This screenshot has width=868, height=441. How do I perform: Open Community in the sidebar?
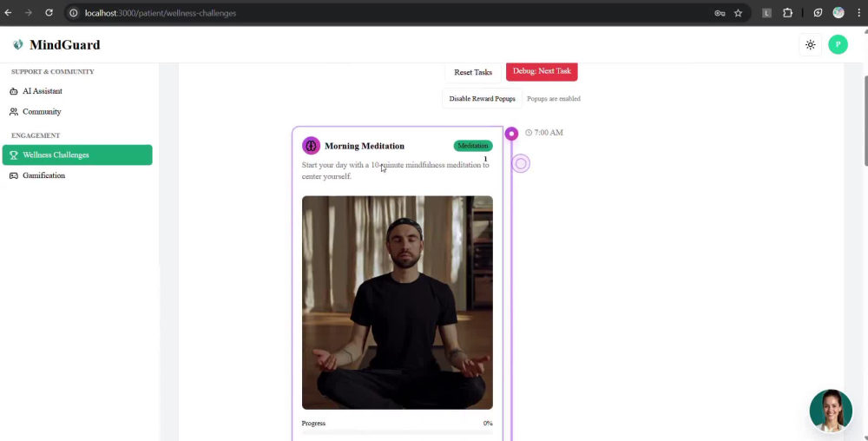pyautogui.click(x=77, y=112)
